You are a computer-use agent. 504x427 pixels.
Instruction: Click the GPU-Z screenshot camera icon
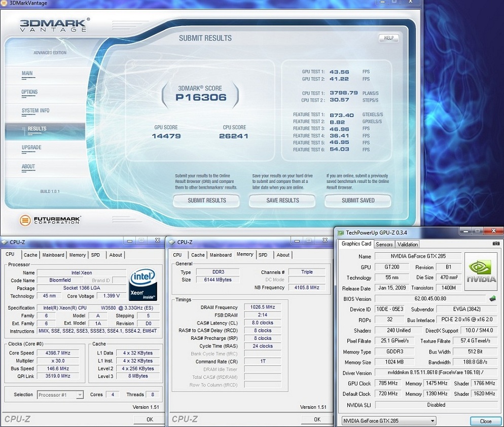click(496, 244)
